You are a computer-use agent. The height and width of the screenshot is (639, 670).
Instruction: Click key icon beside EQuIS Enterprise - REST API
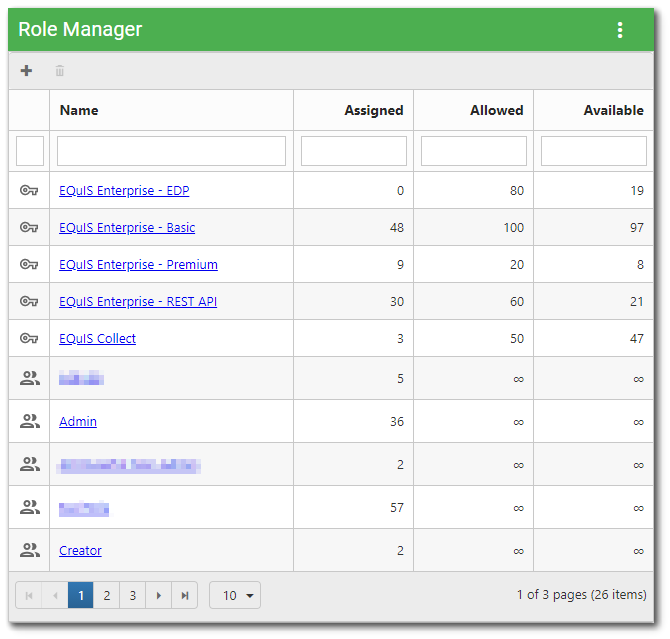pyautogui.click(x=29, y=301)
